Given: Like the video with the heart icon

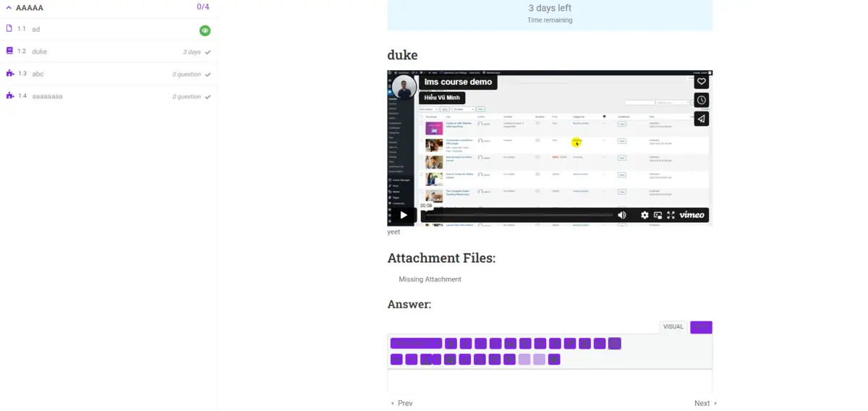Looking at the screenshot, I should pos(701,81).
